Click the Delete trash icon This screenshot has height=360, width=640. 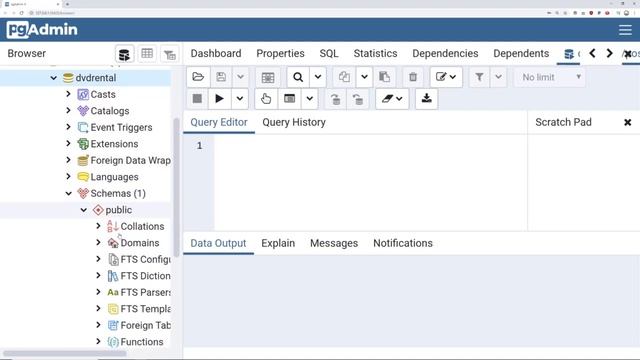tap(413, 77)
